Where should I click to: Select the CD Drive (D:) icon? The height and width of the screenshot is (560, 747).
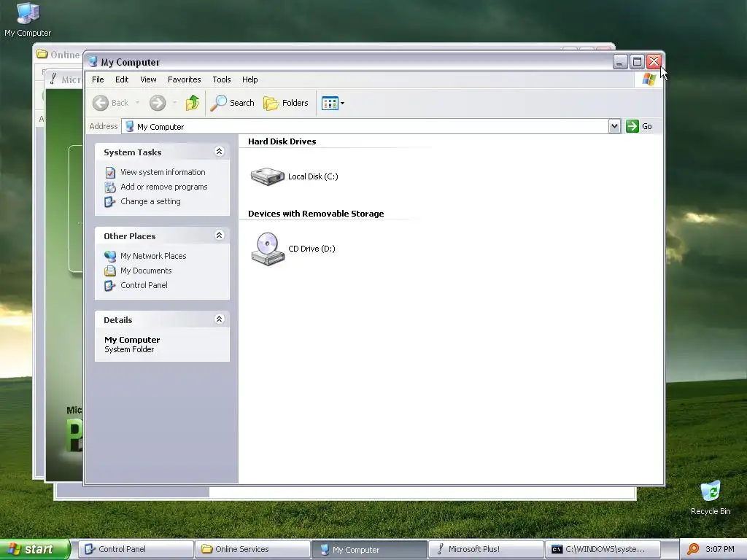(267, 249)
